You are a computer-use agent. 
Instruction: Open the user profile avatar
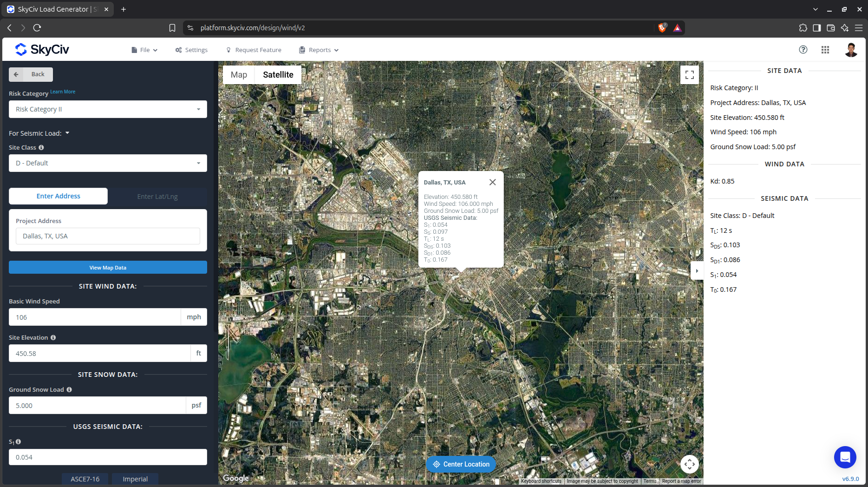[851, 50]
